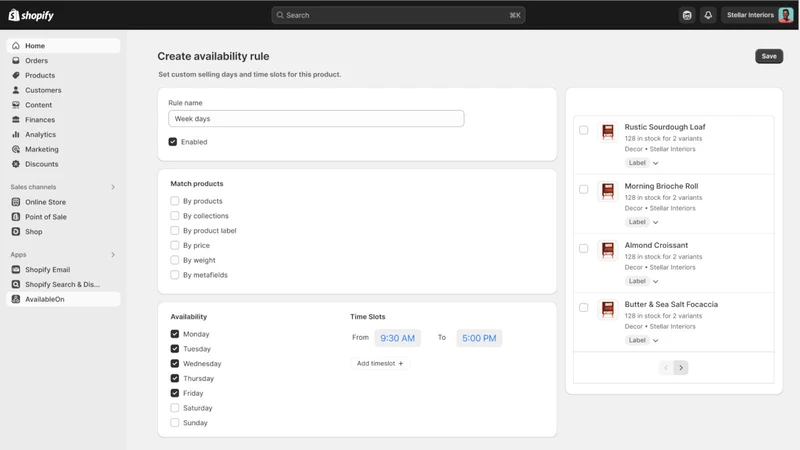Click the Finances bank icon
800x450 pixels.
click(x=16, y=119)
